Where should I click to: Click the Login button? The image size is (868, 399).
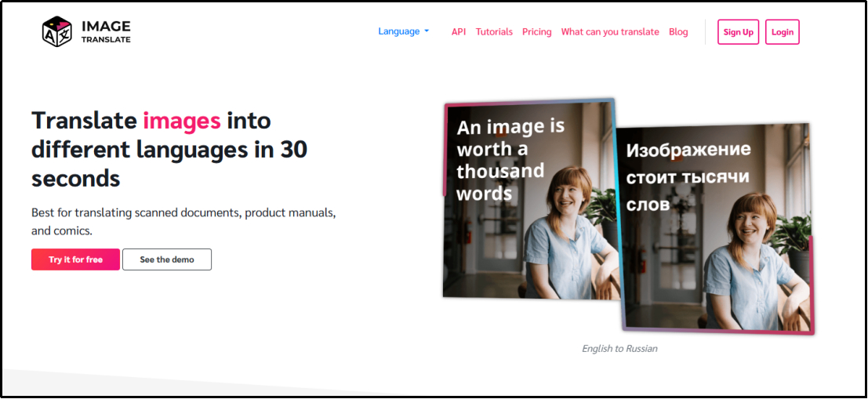(x=782, y=32)
